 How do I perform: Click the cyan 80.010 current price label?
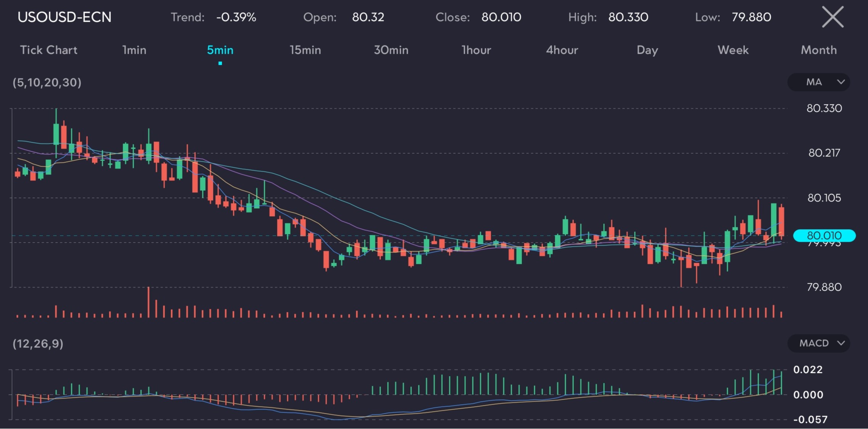824,236
